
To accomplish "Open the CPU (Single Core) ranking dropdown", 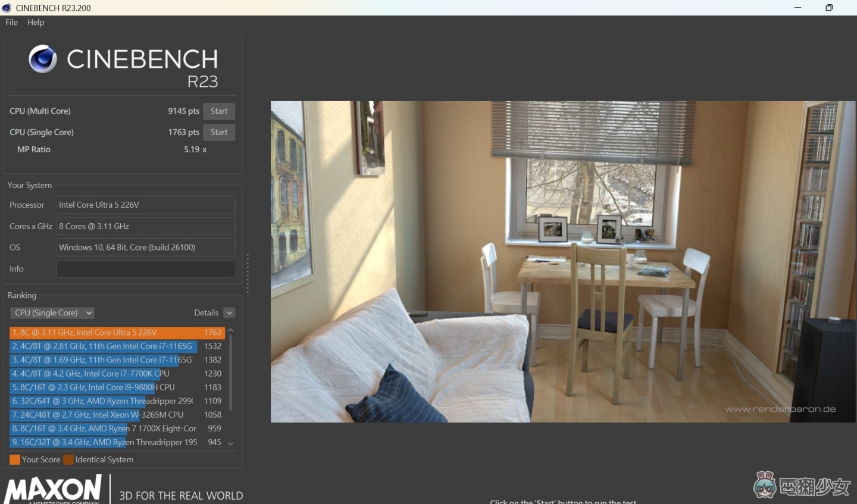I will click(x=52, y=313).
